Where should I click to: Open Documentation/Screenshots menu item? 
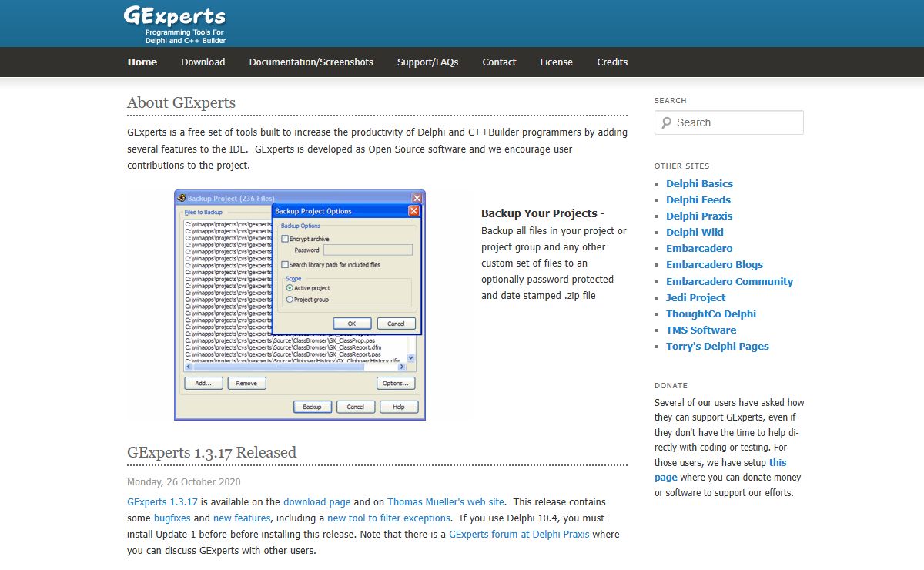(311, 62)
